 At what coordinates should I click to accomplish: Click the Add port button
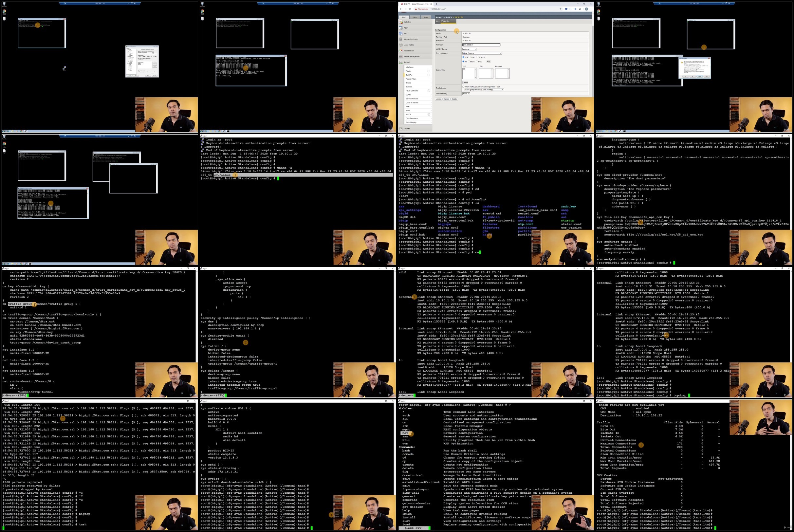[x=489, y=62]
